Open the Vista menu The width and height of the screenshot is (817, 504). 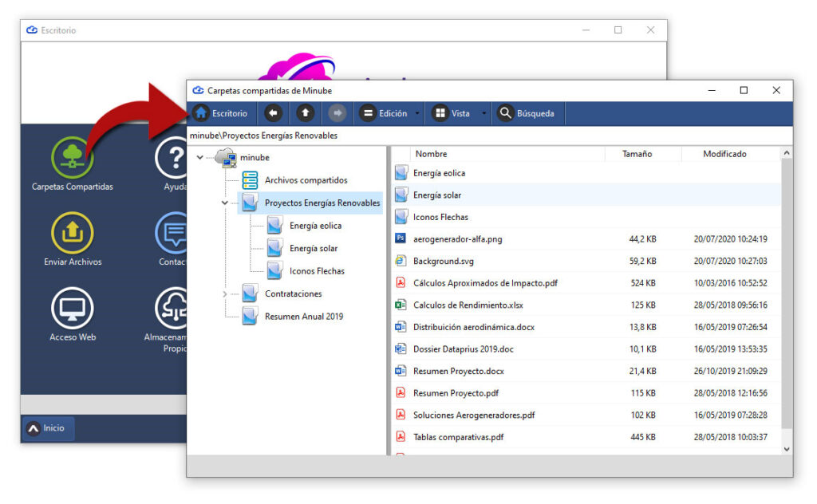(452, 113)
